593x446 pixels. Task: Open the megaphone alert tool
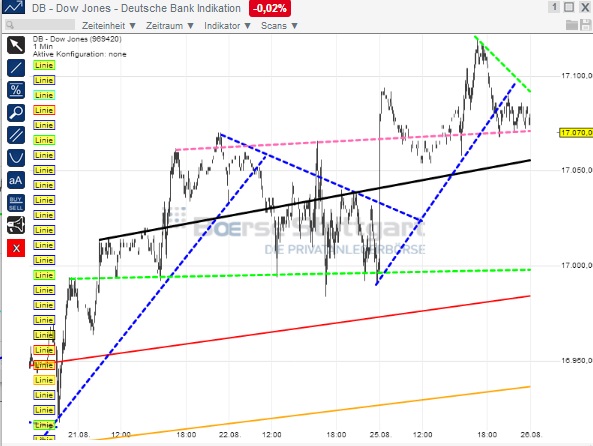point(16,225)
